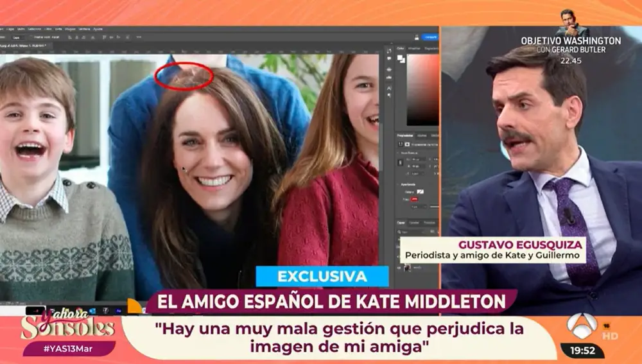Click the blue Compartir share button

(x=430, y=37)
